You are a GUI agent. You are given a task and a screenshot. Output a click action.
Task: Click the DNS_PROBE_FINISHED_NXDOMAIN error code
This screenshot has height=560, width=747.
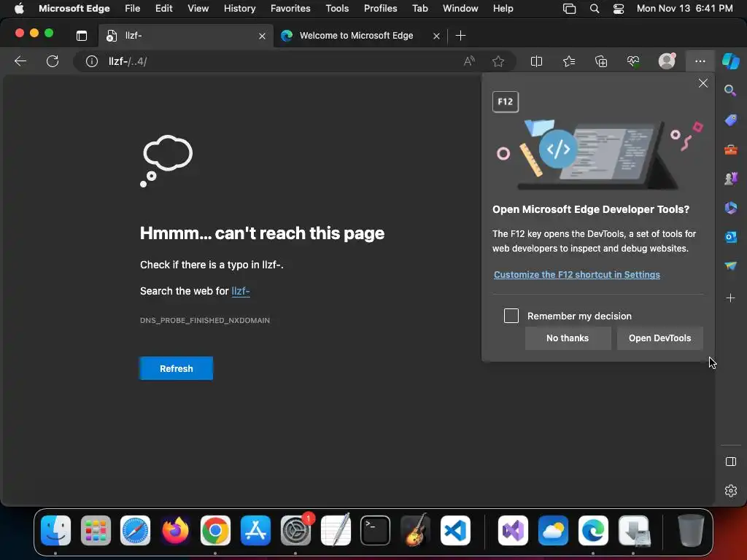[x=205, y=321]
